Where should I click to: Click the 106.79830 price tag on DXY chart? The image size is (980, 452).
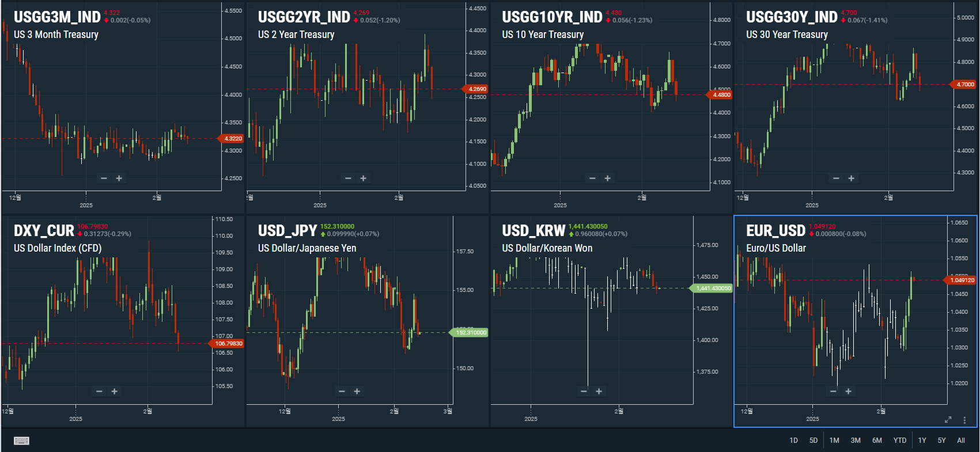pos(226,343)
